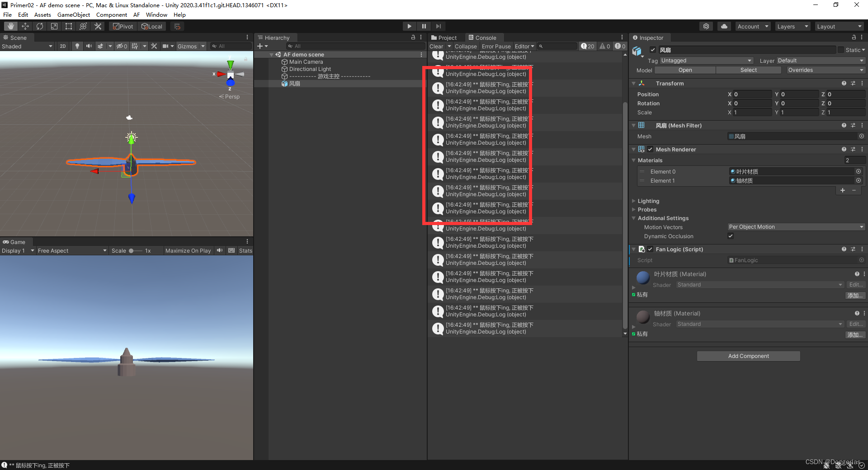Image resolution: width=868 pixels, height=470 pixels.
Task: Pick mesh object selector circle
Action: click(x=862, y=136)
